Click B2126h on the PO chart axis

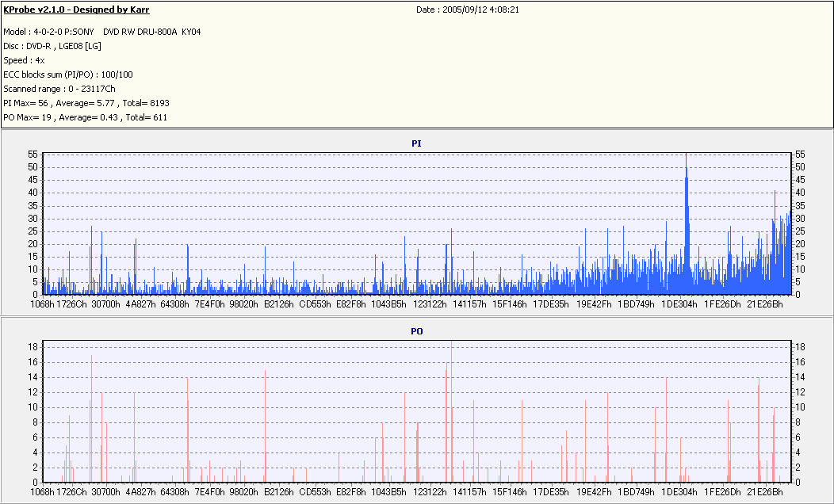(279, 492)
